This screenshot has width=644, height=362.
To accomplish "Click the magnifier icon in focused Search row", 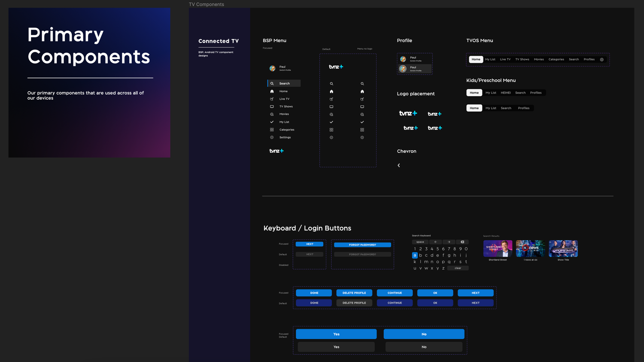I will pyautogui.click(x=272, y=84).
